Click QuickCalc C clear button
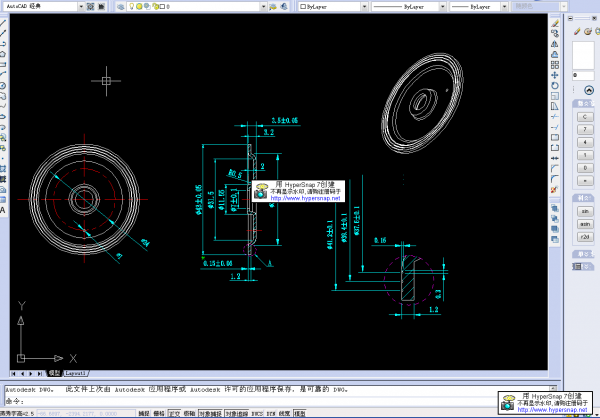 pos(585,117)
